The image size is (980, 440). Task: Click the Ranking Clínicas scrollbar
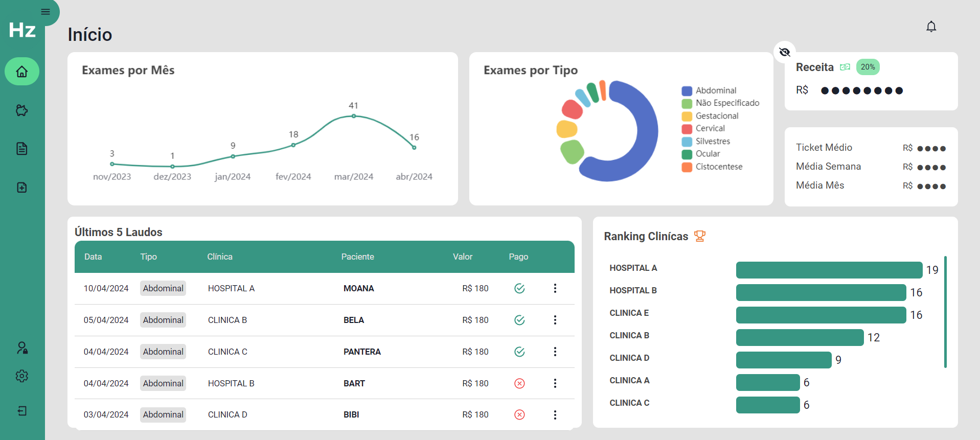(x=945, y=312)
